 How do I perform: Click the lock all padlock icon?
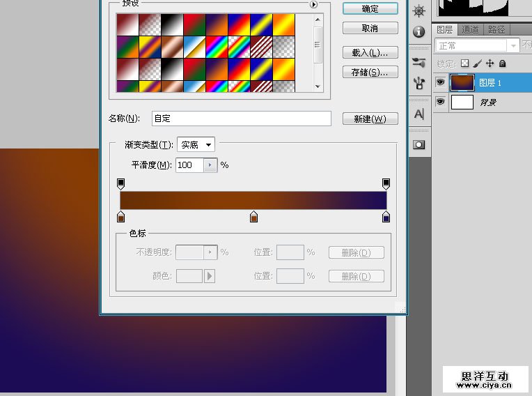click(x=502, y=63)
